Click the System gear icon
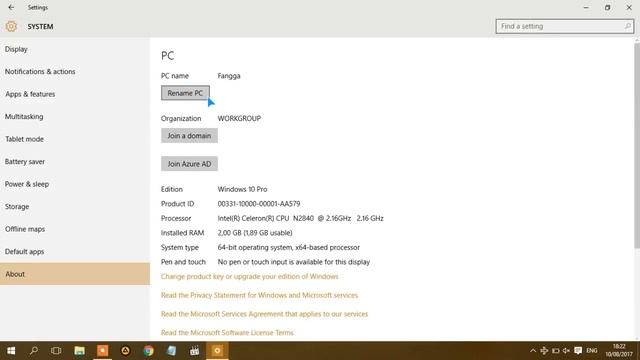The height and width of the screenshot is (360, 640). coord(11,27)
